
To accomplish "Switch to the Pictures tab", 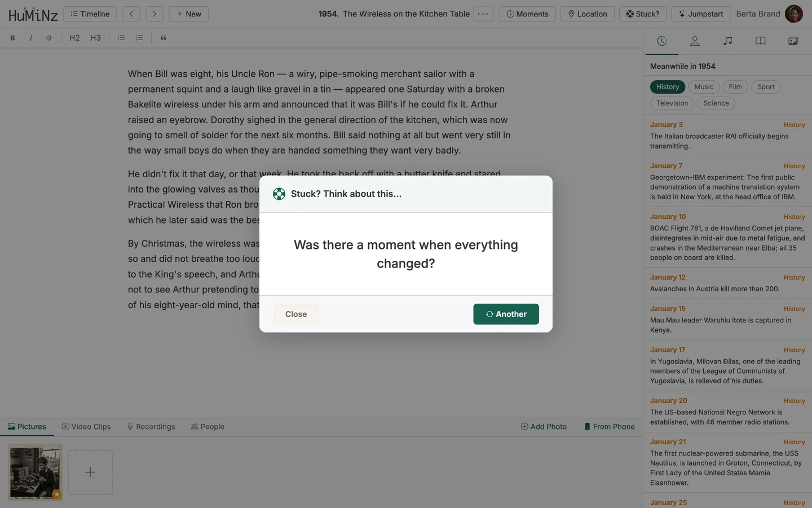I will pyautogui.click(x=27, y=427).
